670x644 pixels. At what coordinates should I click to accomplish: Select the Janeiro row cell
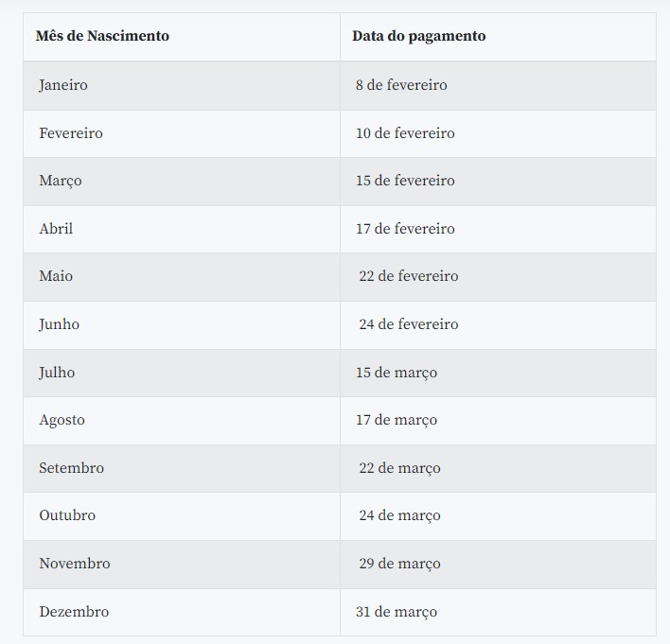click(63, 85)
